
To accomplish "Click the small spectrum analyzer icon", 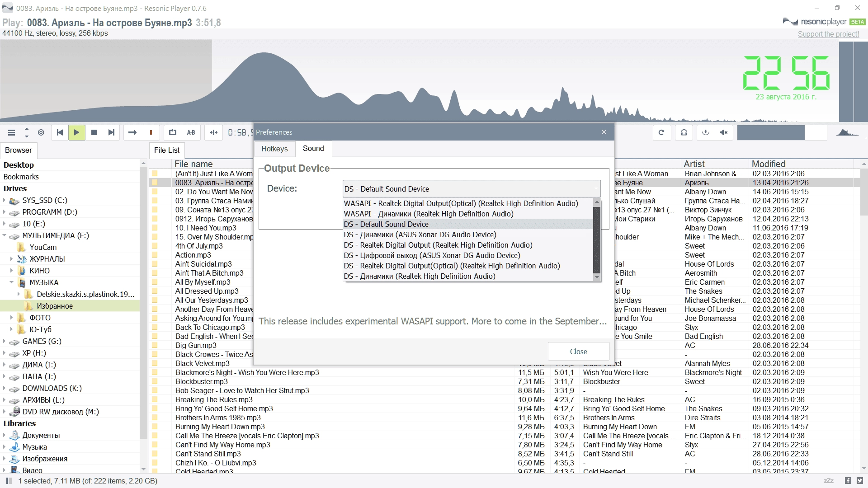I will coord(847,132).
